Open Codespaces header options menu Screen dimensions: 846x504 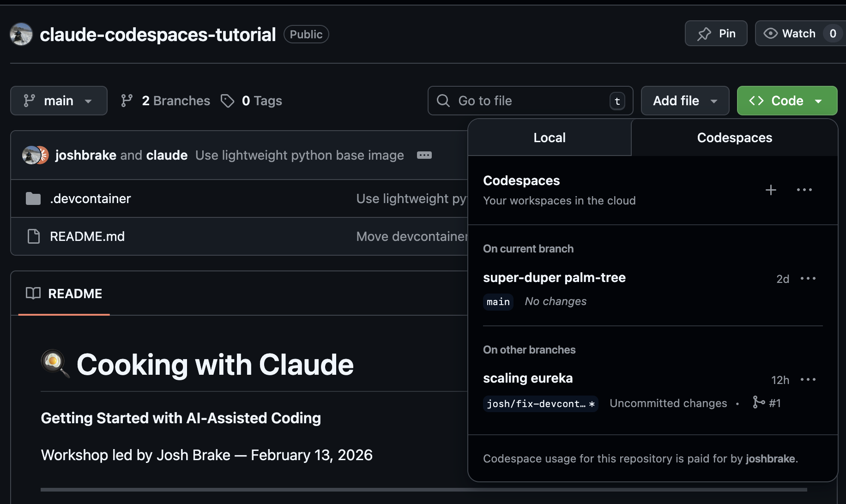point(804,190)
